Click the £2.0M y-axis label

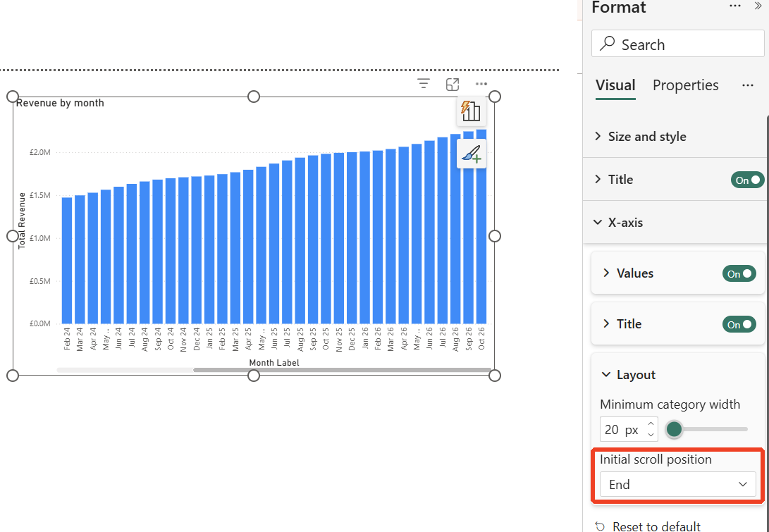[x=39, y=152]
